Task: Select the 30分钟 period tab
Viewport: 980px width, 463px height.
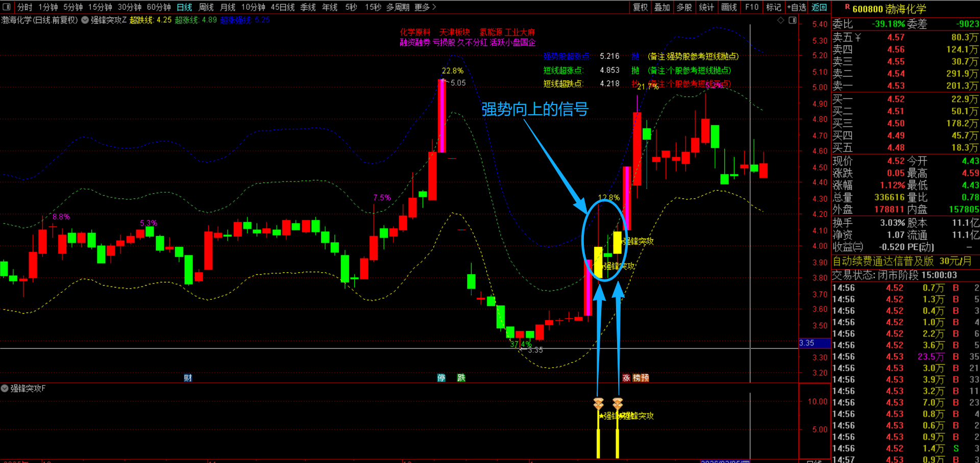Action: (x=130, y=7)
